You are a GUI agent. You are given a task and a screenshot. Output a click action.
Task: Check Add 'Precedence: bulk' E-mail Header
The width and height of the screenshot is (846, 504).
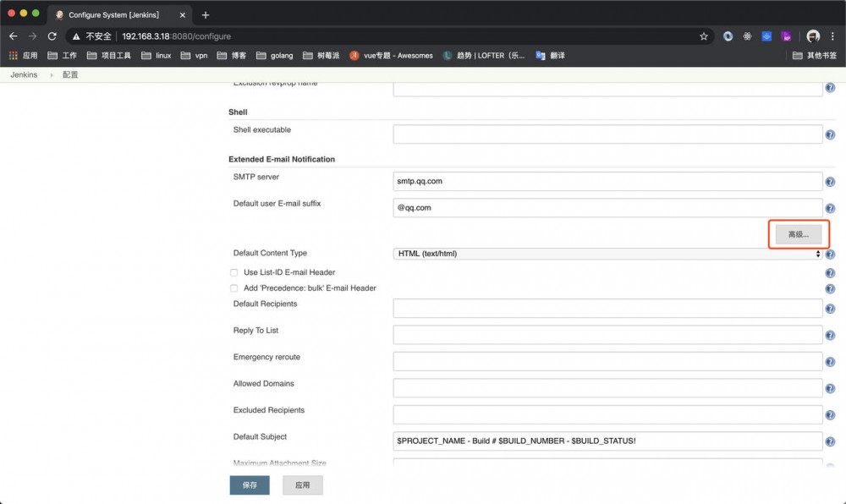[233, 288]
